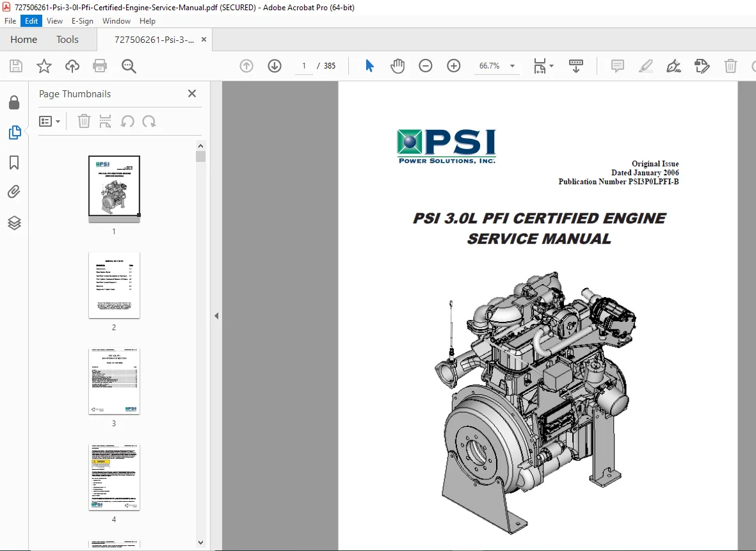Click the Save file icon
Viewport: 756px width, 551px height.
[x=16, y=66]
